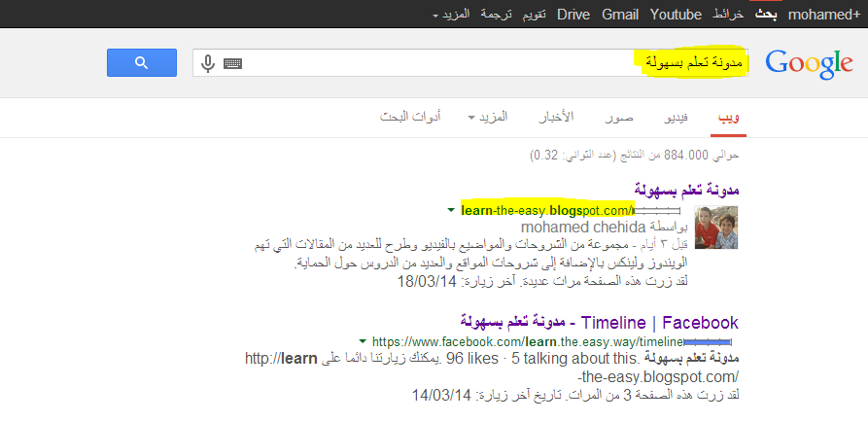Screen dimensions: 868x422
Task: Open Youtube in the top bar
Action: (676, 15)
